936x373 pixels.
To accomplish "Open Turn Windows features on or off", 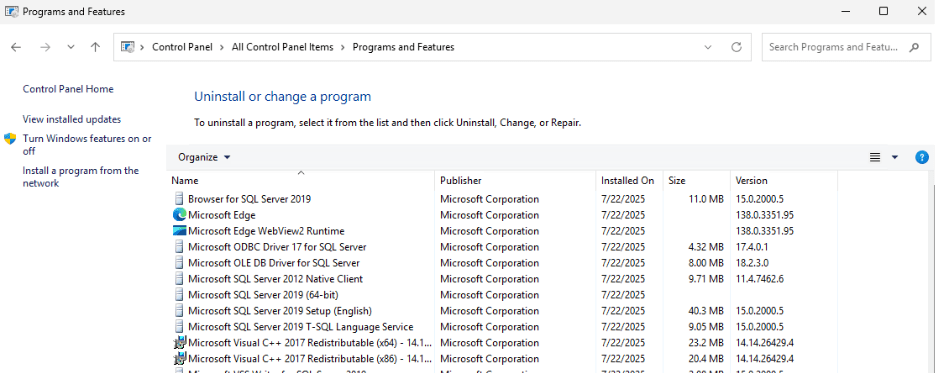I will coord(87,145).
